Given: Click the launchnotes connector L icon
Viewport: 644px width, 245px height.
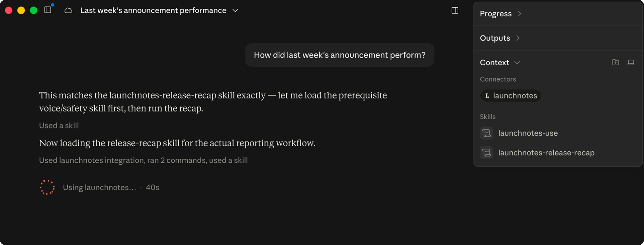Looking at the screenshot, I should [487, 96].
